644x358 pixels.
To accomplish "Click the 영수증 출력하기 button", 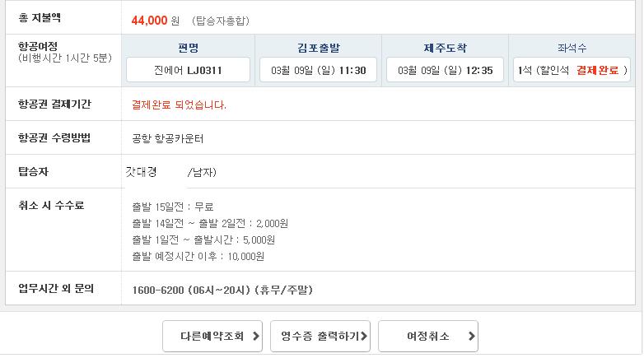I will click(x=320, y=337).
